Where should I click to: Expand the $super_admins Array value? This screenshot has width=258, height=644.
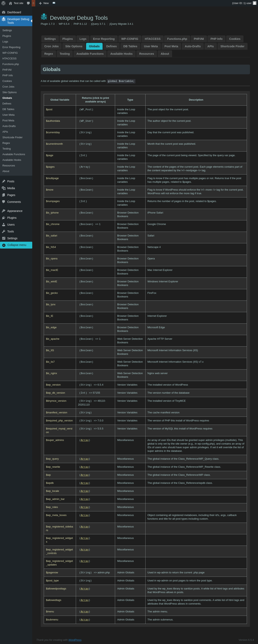[x=85, y=440]
